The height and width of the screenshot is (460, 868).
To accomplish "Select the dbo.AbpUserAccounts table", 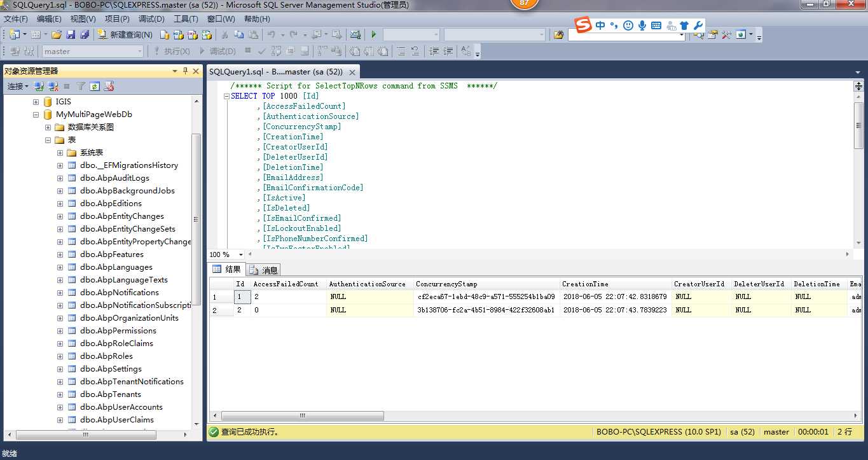I will (x=121, y=407).
